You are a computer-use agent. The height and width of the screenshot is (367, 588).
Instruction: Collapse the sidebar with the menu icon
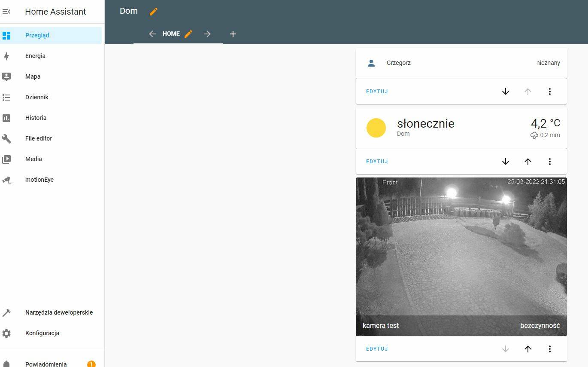point(6,12)
